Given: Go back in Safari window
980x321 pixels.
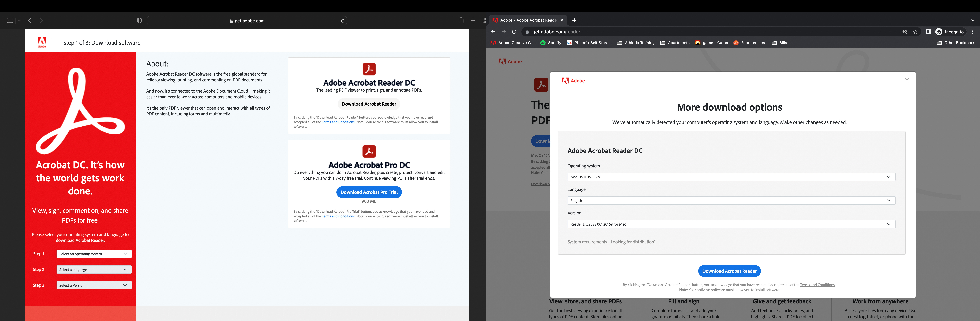Looking at the screenshot, I should (x=30, y=21).
